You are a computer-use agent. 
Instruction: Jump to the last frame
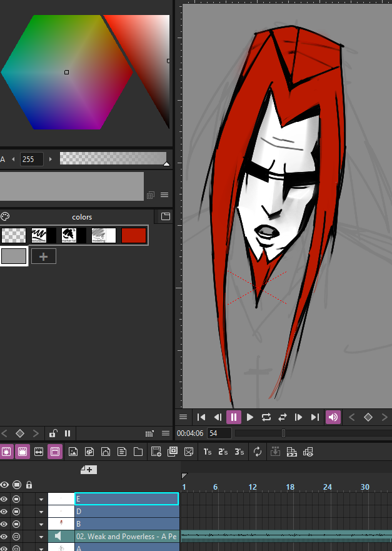[x=315, y=417]
